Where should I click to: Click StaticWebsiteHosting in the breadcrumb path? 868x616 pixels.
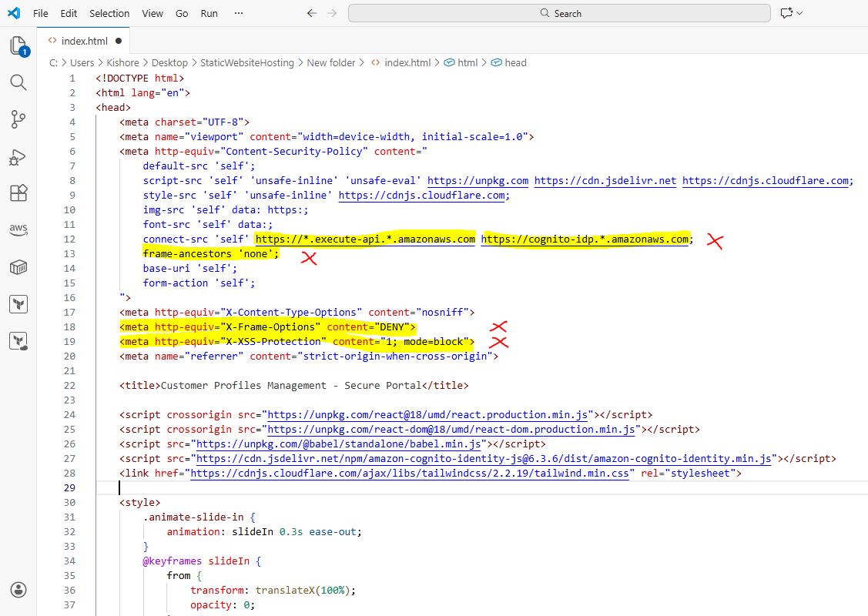pyautogui.click(x=247, y=63)
